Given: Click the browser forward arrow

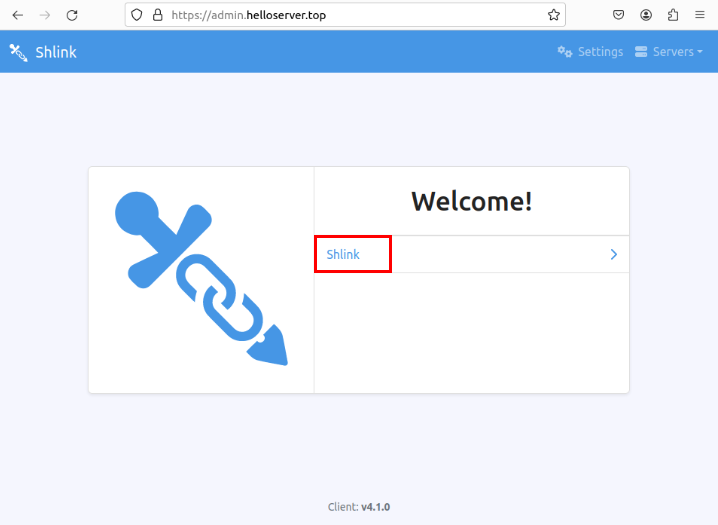Looking at the screenshot, I should click(45, 15).
